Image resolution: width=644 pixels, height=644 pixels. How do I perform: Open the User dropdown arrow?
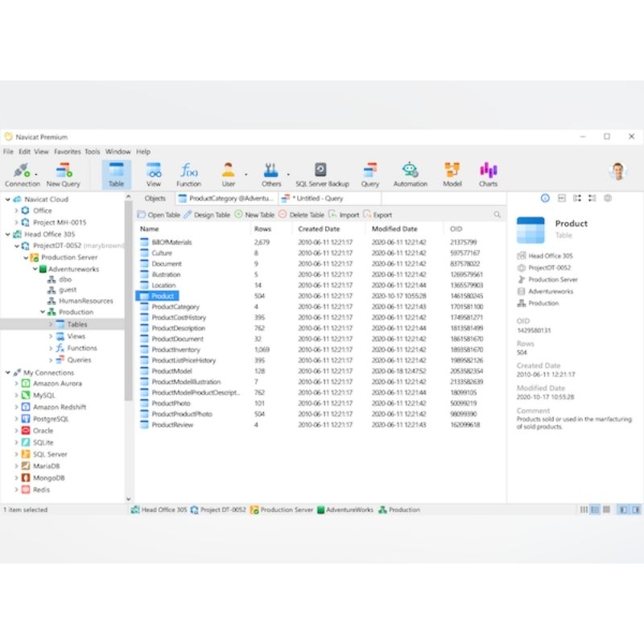[246, 175]
